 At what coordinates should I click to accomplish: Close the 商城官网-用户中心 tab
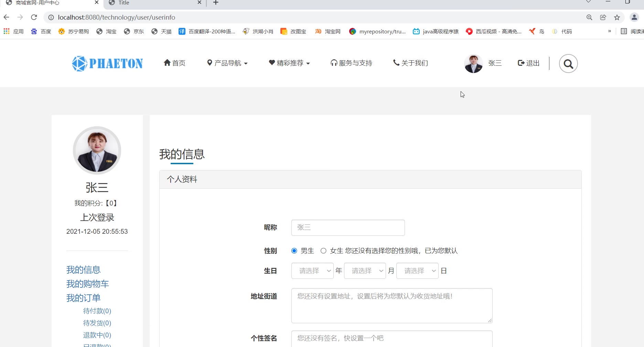click(97, 2)
